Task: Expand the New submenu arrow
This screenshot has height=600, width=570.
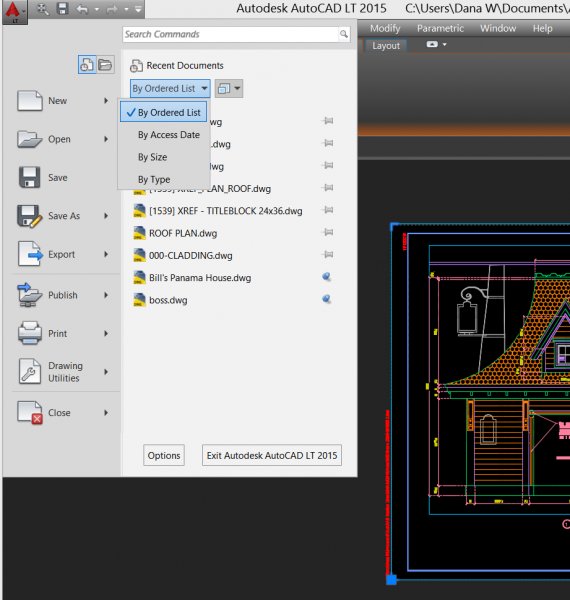Action: (x=106, y=101)
